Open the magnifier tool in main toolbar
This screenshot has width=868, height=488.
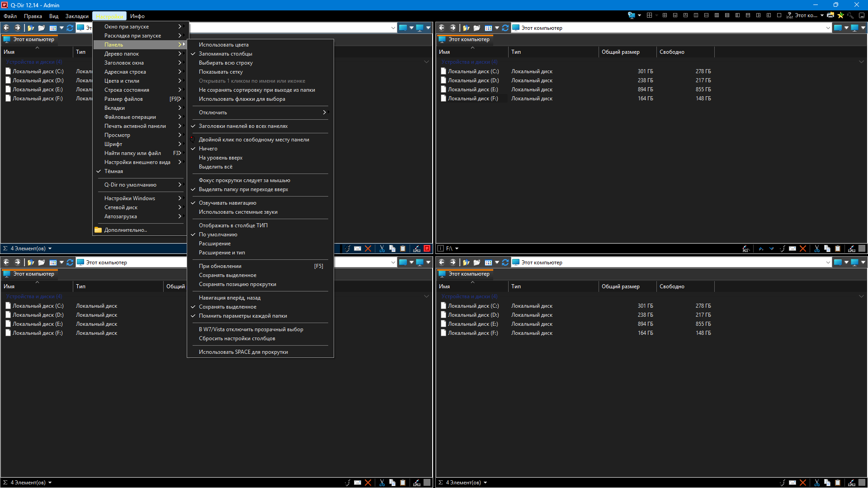pos(850,15)
